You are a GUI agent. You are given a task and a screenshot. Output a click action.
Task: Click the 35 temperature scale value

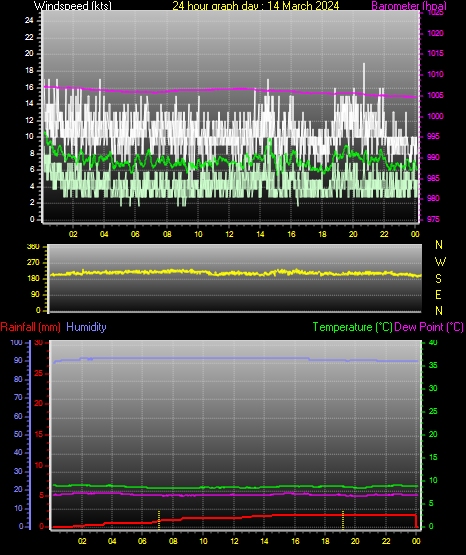point(433,365)
